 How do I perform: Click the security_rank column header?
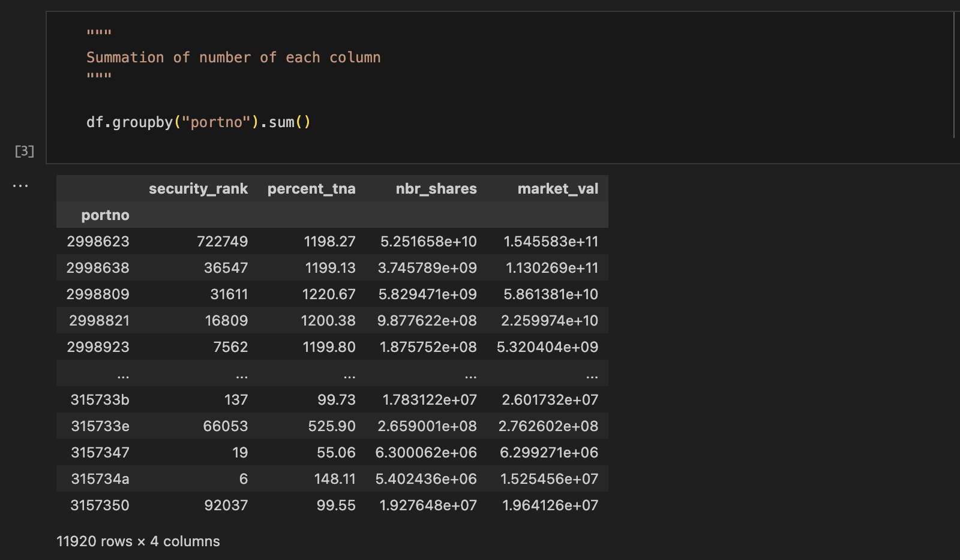198,189
